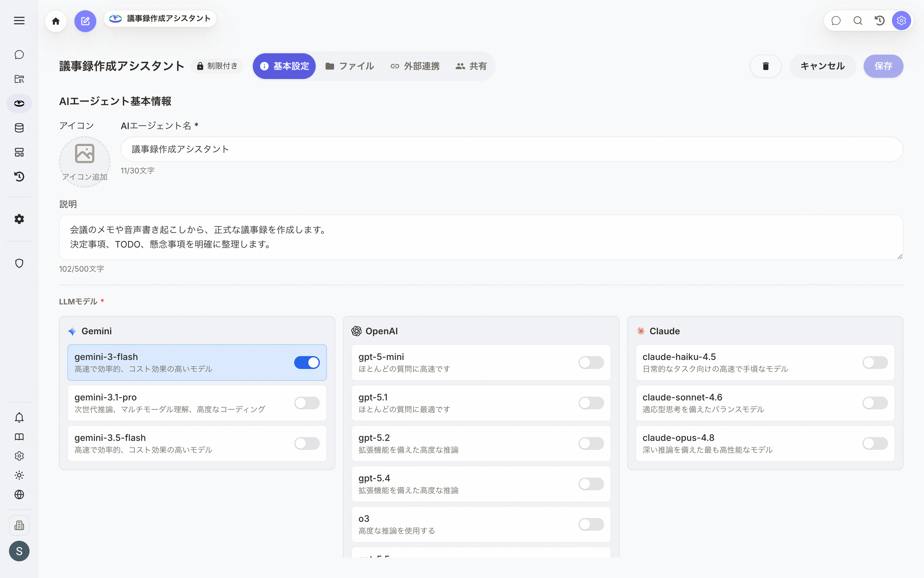
Task: Open history icon in top-right toolbar
Action: click(x=880, y=21)
